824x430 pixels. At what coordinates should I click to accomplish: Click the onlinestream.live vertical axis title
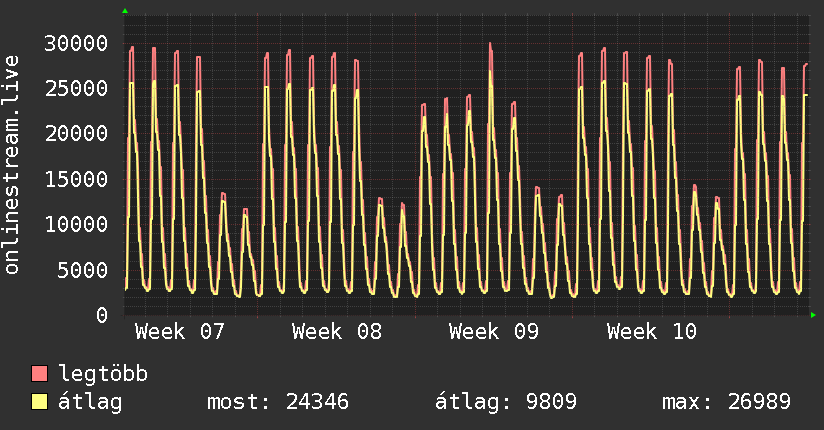click(x=12, y=165)
